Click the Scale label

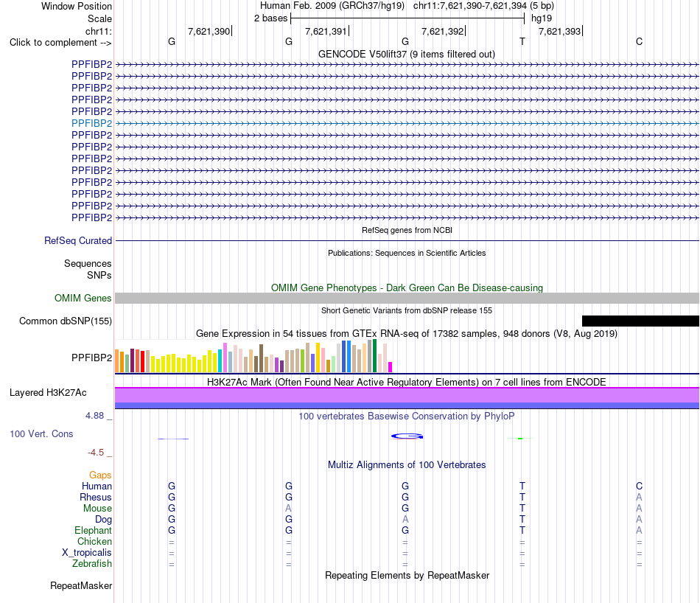click(99, 18)
